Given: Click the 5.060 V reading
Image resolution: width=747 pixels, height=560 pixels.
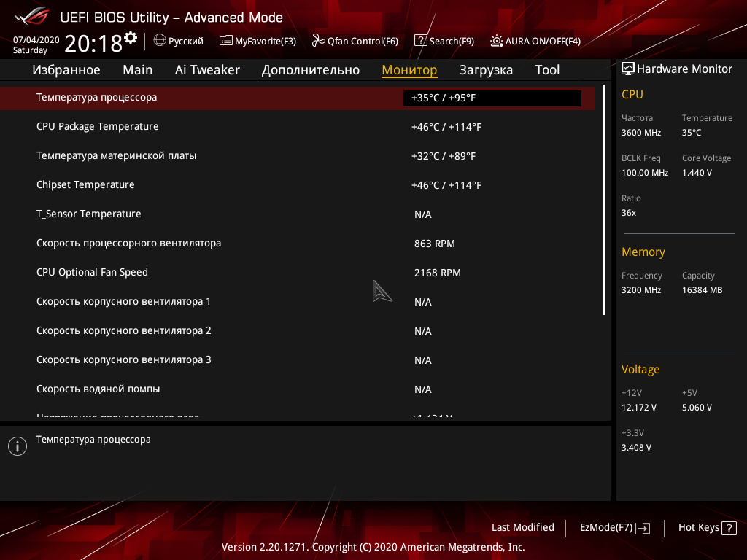Looking at the screenshot, I should point(697,408).
